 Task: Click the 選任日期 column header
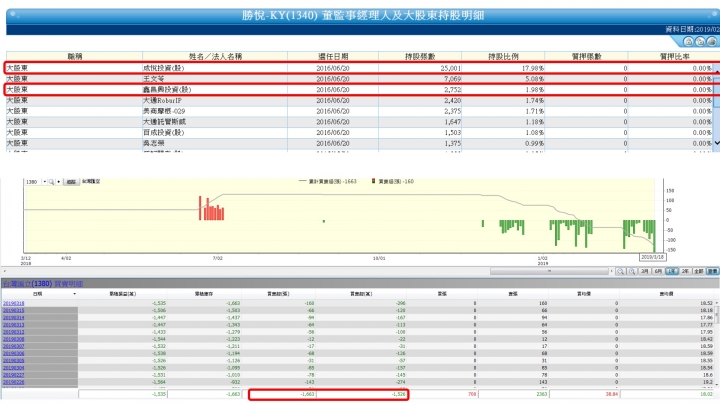[x=333, y=56]
